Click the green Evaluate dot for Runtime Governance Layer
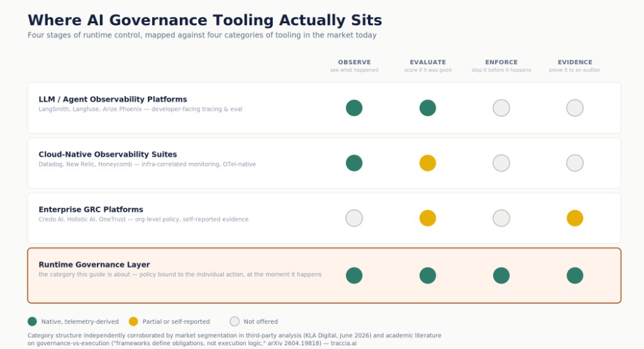644x349 pixels. [428, 275]
